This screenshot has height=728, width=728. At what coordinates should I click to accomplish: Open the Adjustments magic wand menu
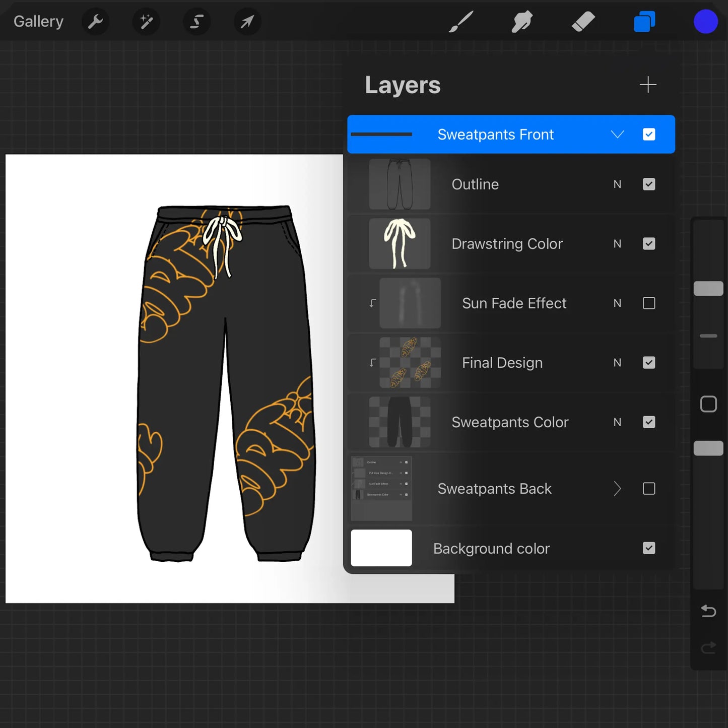(x=146, y=21)
